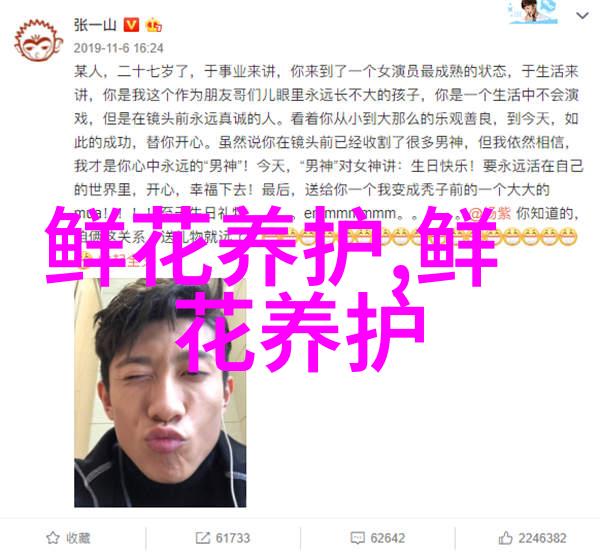This screenshot has height=558, width=600.
Task: Select the 收藏 favorites label
Action: pos(78,538)
